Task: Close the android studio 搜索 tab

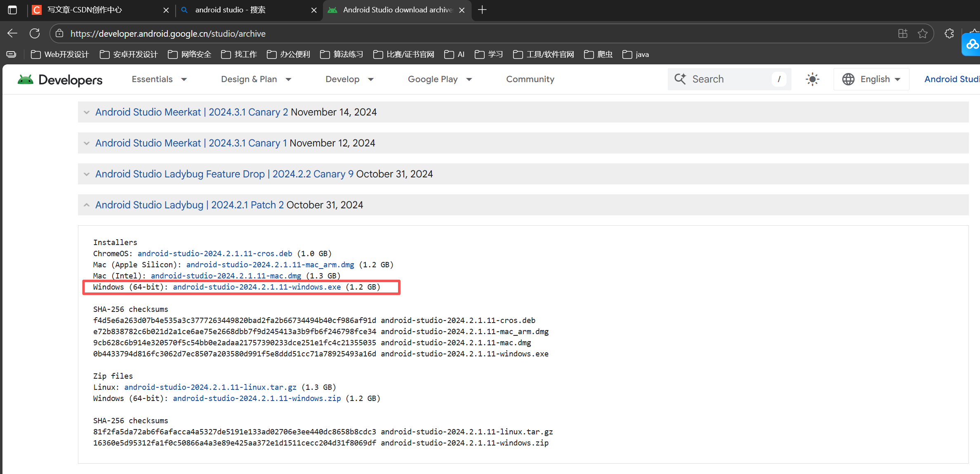Action: pos(314,10)
